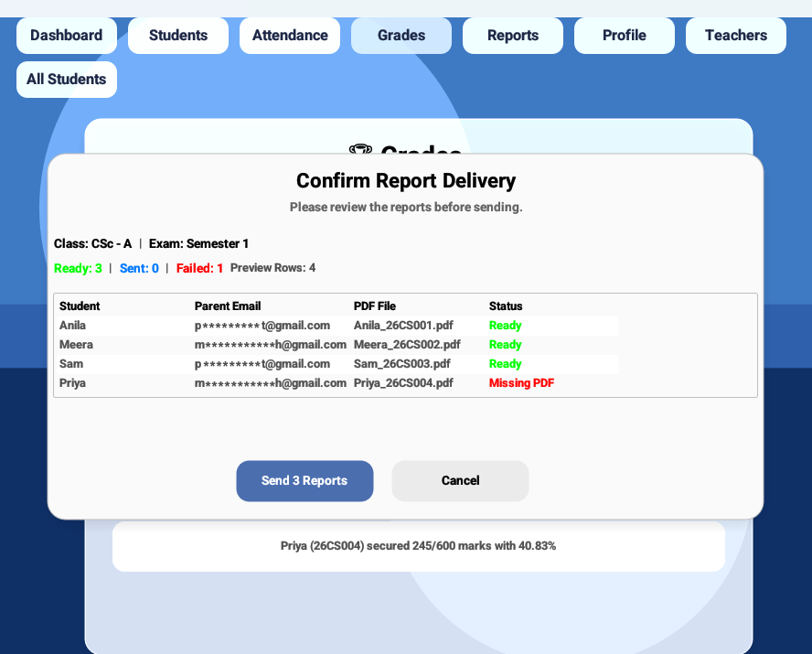Select the Meera student name cell
Image resolution: width=812 pixels, height=654 pixels.
pos(76,344)
